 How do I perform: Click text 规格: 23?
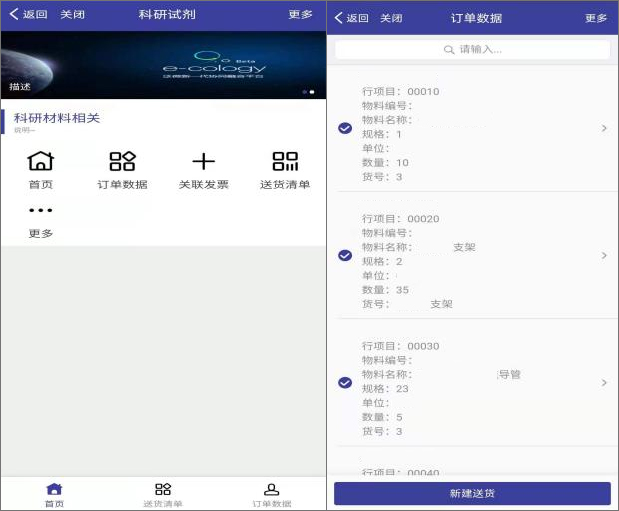[x=385, y=389]
